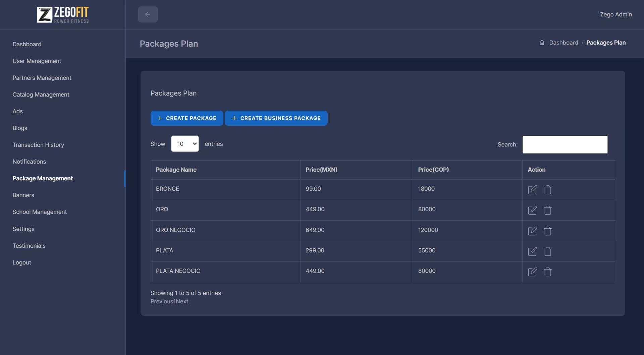
Task: Delete the BRONCE package with trash icon
Action: point(547,190)
